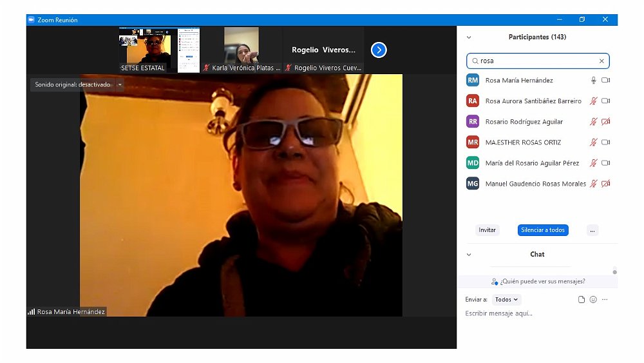Image resolution: width=644 pixels, height=363 pixels.
Task: Toggle the disabled camera for Manuel Gaudencio Rosas Morales
Action: click(x=605, y=184)
